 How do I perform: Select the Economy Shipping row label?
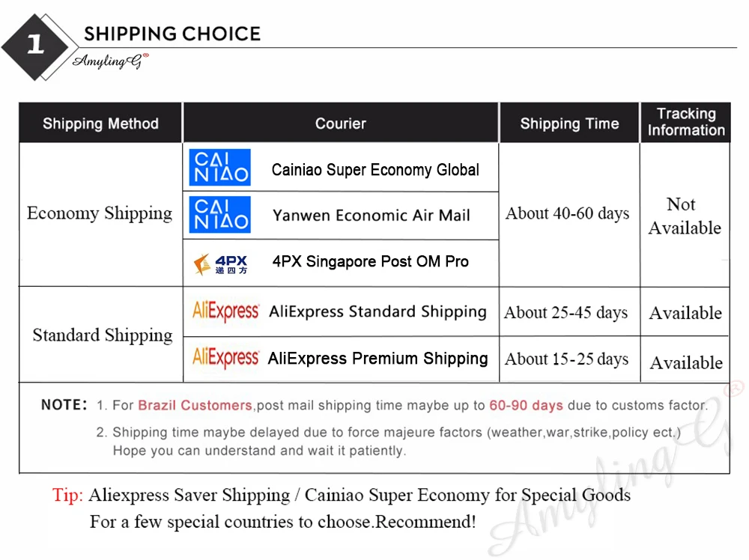[x=100, y=213]
